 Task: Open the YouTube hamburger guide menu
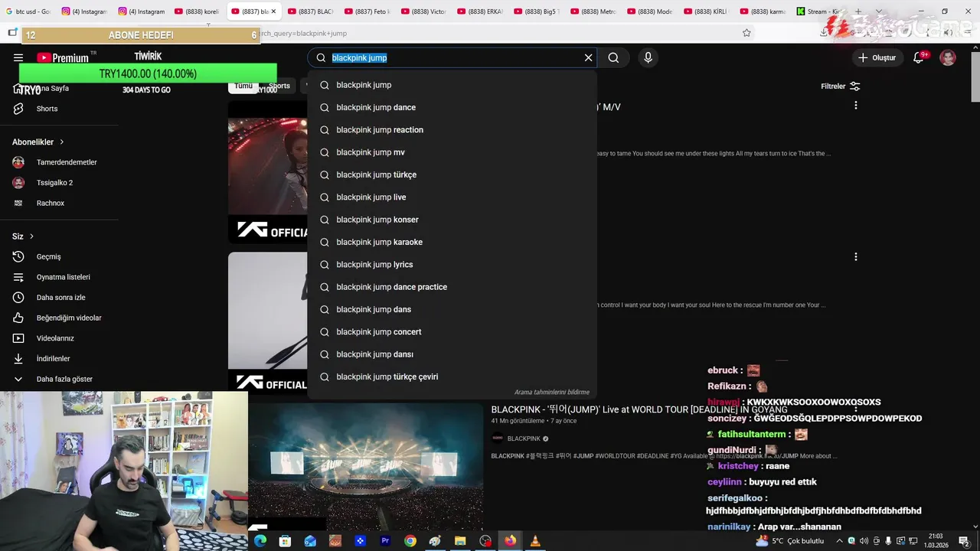click(18, 57)
